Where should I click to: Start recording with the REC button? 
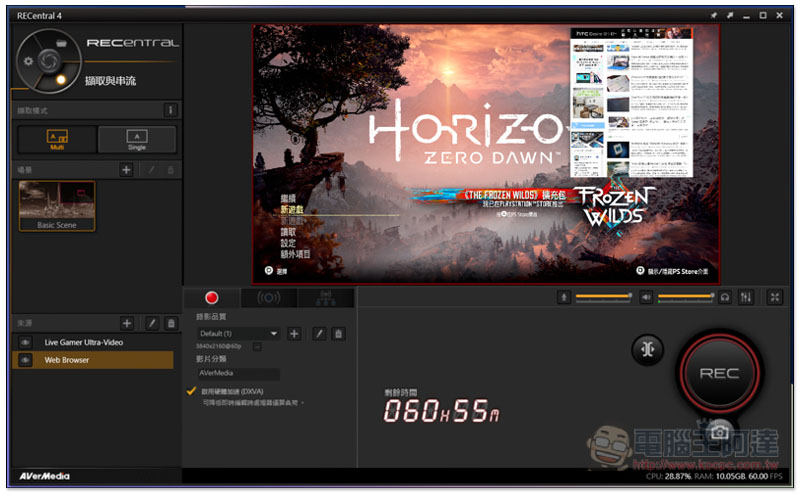pyautogui.click(x=719, y=373)
